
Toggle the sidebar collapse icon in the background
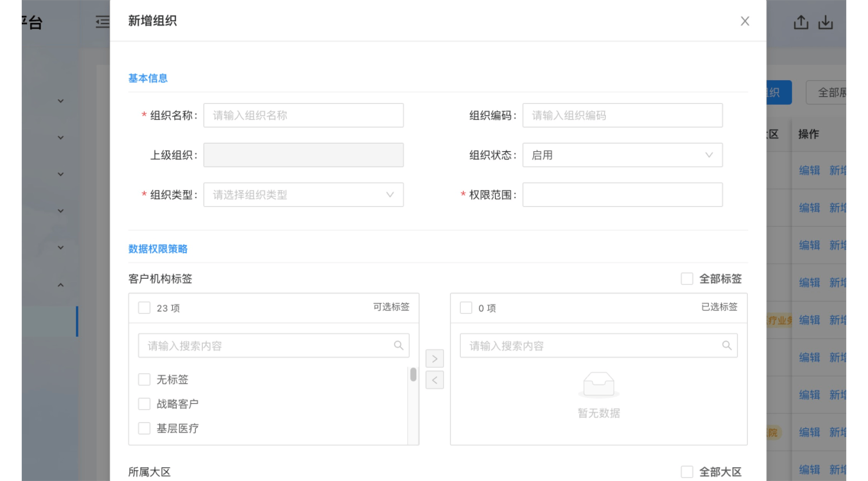click(102, 22)
